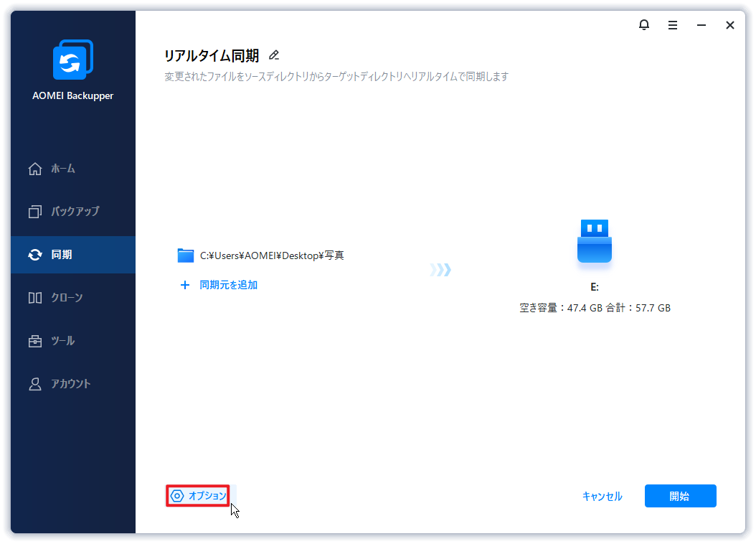
Task: Open the hamburger menu icon
Action: coord(673,25)
